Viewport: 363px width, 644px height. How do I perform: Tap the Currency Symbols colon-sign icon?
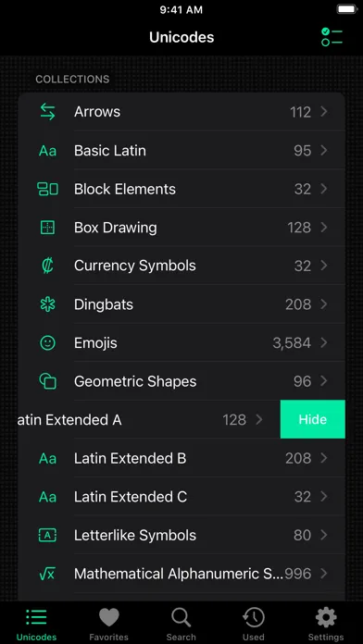point(47,266)
